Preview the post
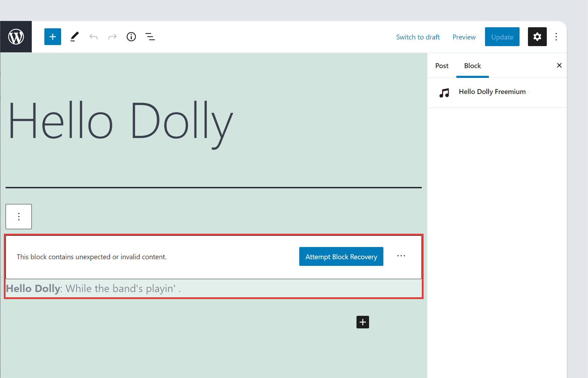The image size is (588, 378). 464,37
